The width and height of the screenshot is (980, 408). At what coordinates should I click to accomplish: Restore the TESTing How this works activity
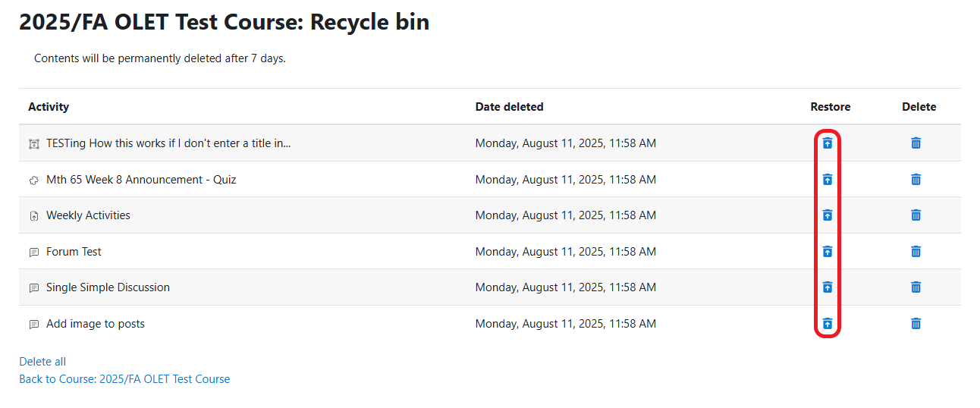828,143
